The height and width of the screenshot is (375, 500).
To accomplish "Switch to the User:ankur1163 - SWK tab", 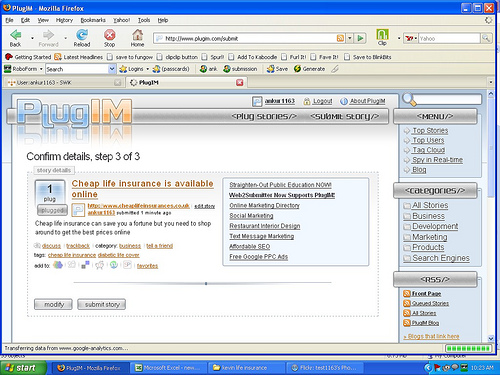I will (64, 82).
